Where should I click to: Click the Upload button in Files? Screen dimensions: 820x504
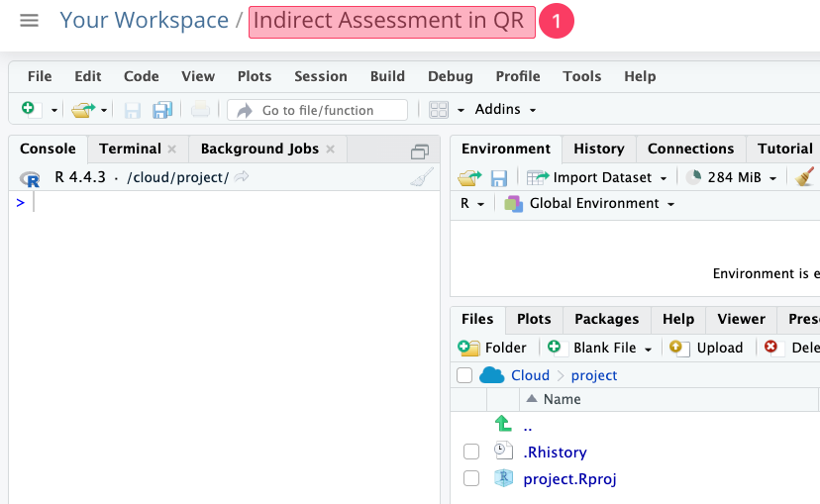706,348
